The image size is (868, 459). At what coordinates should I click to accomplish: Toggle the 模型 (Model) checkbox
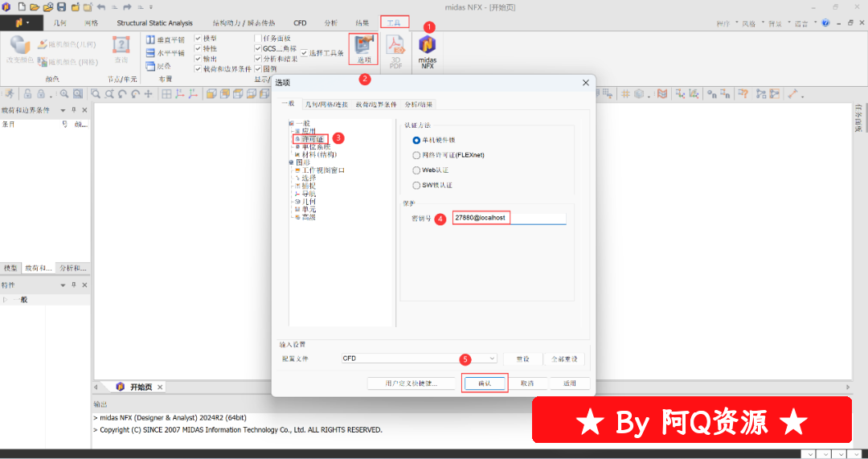pyautogui.click(x=199, y=39)
